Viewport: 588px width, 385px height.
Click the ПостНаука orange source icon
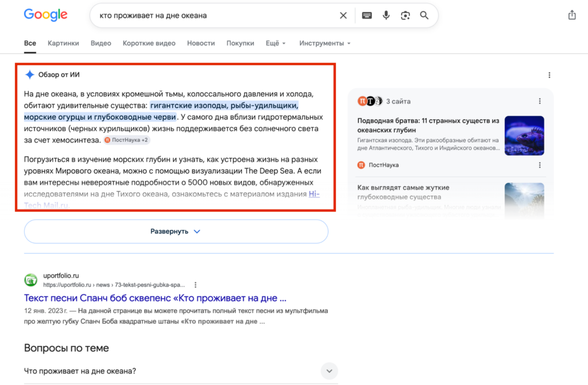[361, 165]
